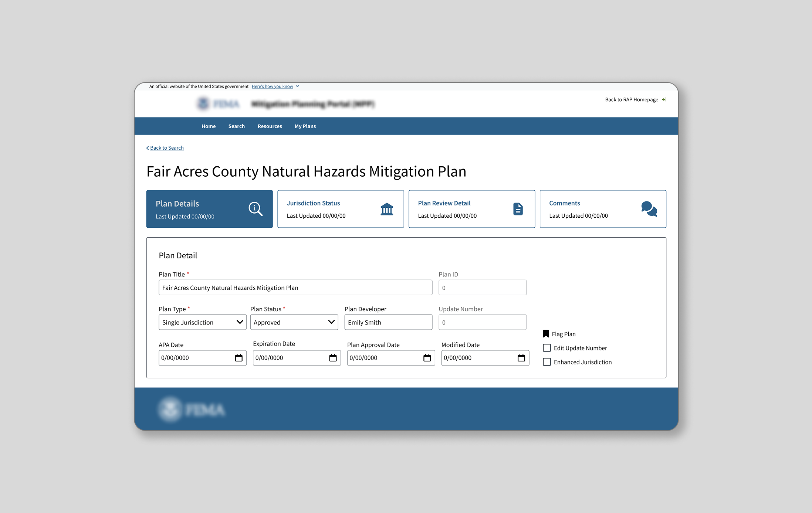Go to My Plans in navigation bar
This screenshot has width=812, height=513.
305,126
